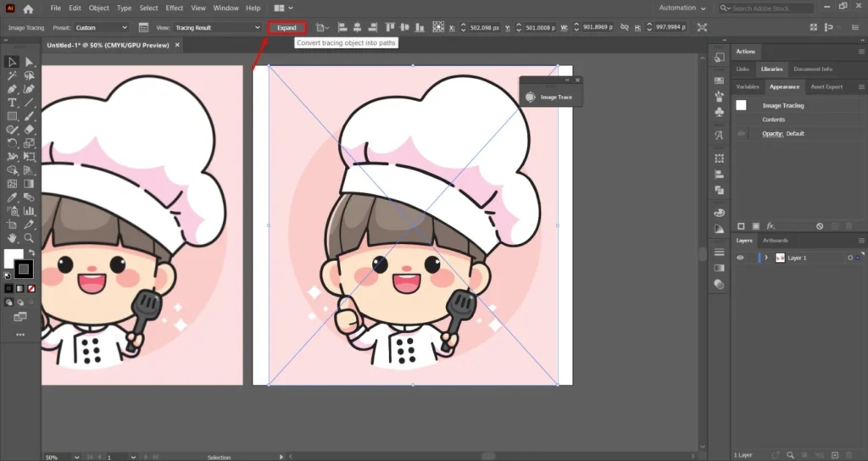
Task: Apply None to the fill/stroke
Action: [31, 288]
